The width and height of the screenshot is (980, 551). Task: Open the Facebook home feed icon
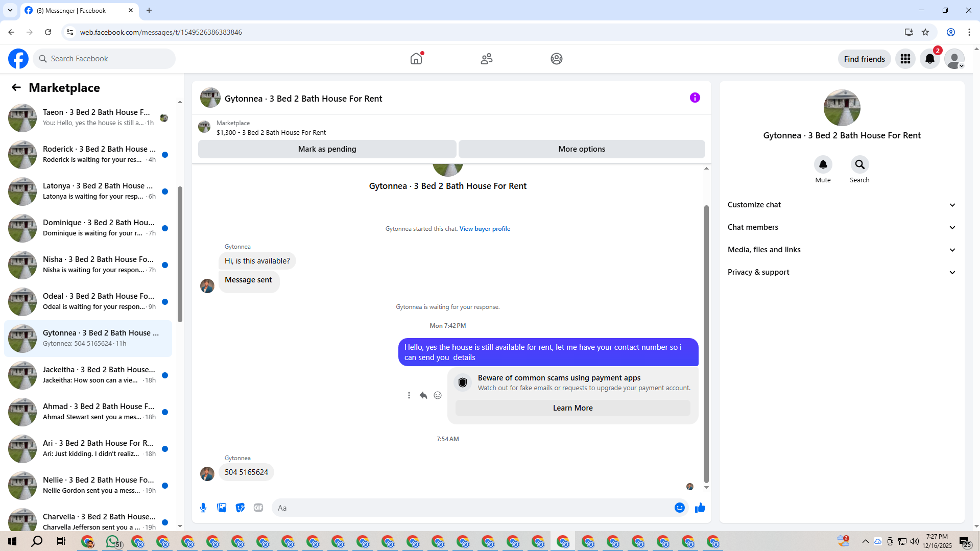[416, 59]
